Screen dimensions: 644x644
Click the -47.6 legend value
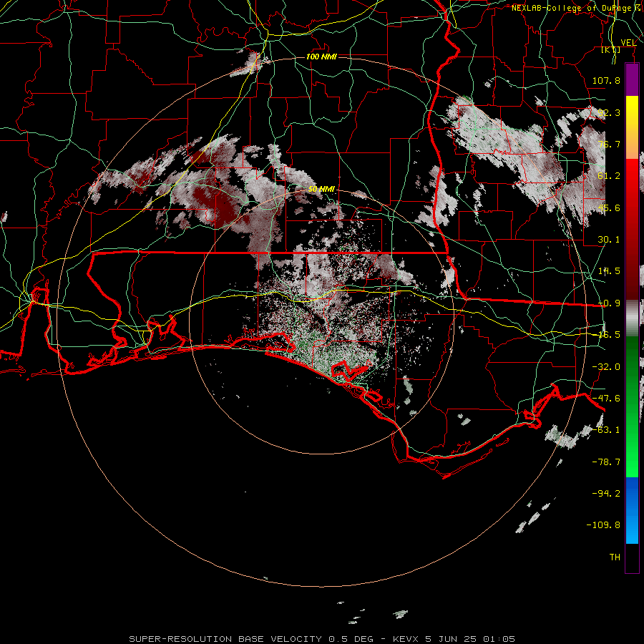tap(606, 398)
